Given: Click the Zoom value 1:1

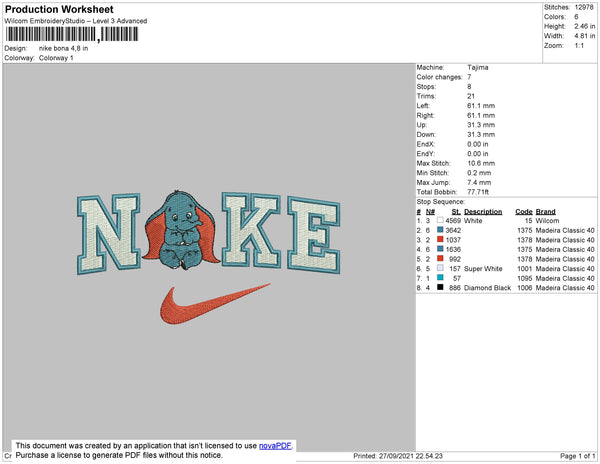Looking at the screenshot, I should [x=579, y=46].
